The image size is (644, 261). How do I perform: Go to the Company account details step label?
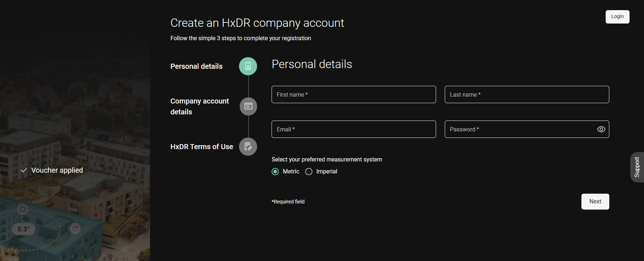(x=200, y=106)
